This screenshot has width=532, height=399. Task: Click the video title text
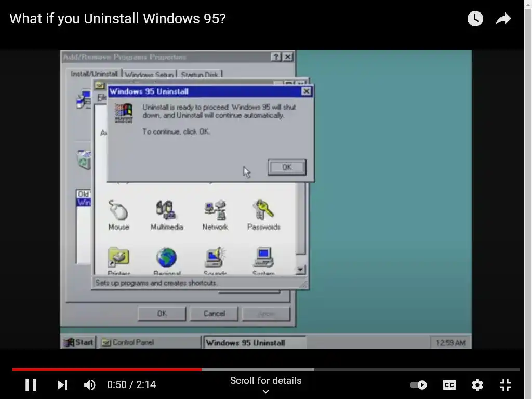click(x=117, y=19)
